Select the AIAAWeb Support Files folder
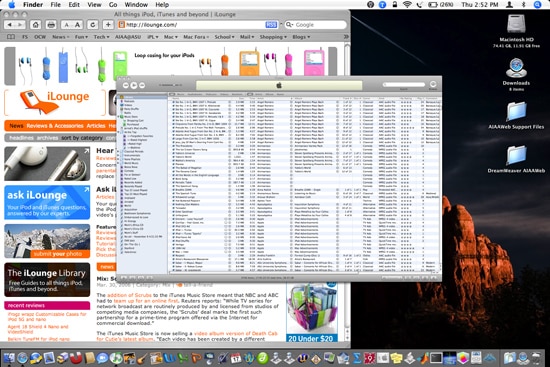This screenshot has width=550, height=367. tap(516, 115)
